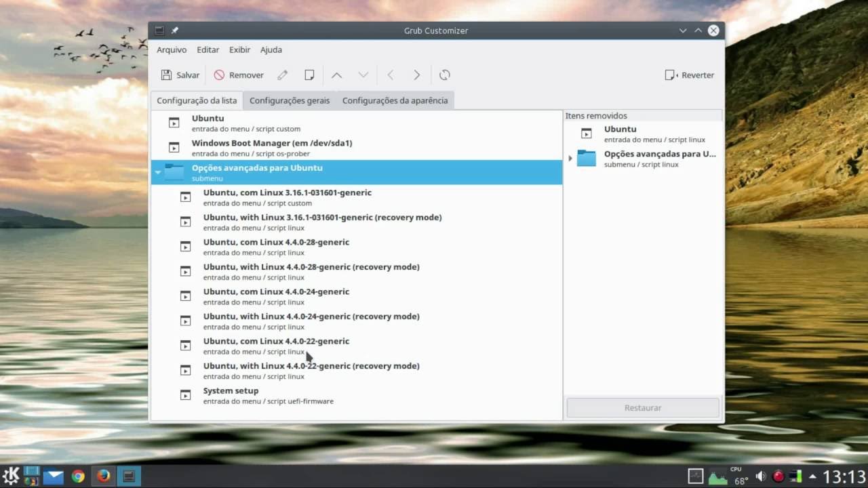This screenshot has height=488, width=868.
Task: Open the Arquivo menu
Action: pos(172,49)
